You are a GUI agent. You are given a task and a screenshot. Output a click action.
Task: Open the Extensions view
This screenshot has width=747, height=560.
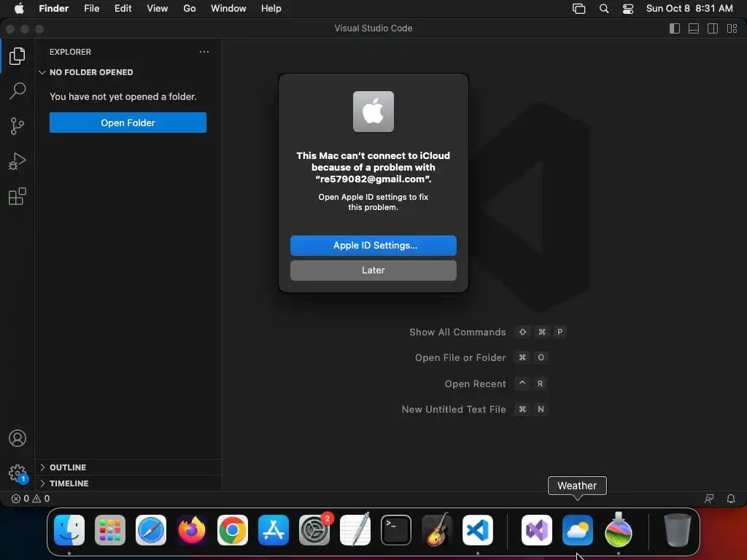(x=18, y=196)
